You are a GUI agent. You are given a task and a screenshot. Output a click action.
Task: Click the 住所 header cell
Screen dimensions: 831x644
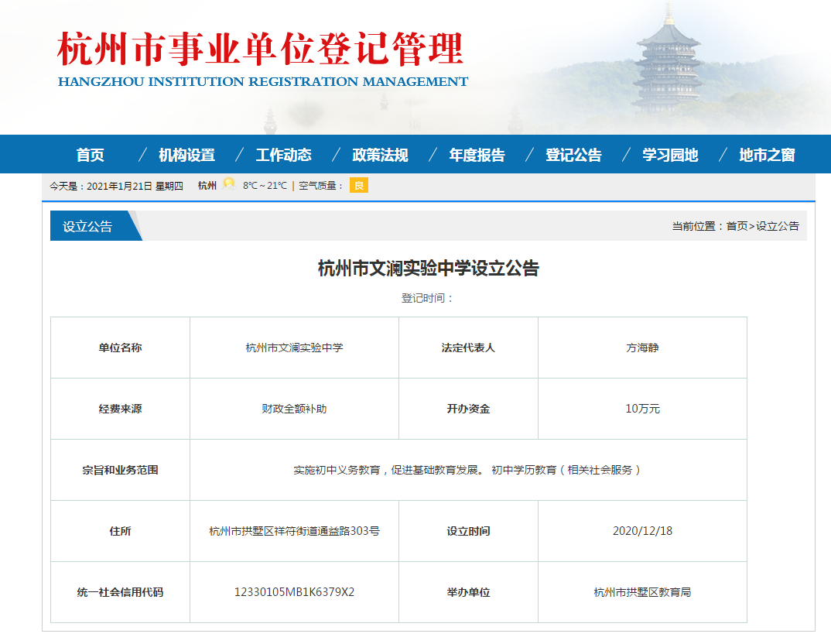click(x=120, y=531)
